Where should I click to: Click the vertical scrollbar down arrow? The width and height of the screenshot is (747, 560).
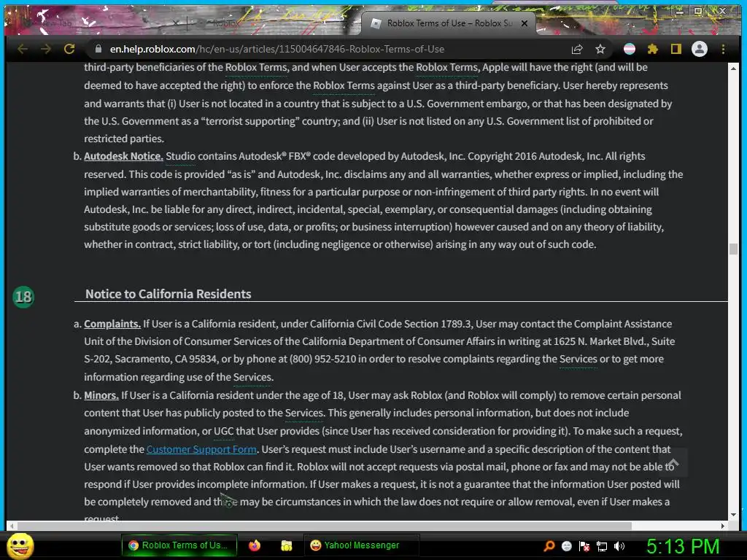coord(733,515)
